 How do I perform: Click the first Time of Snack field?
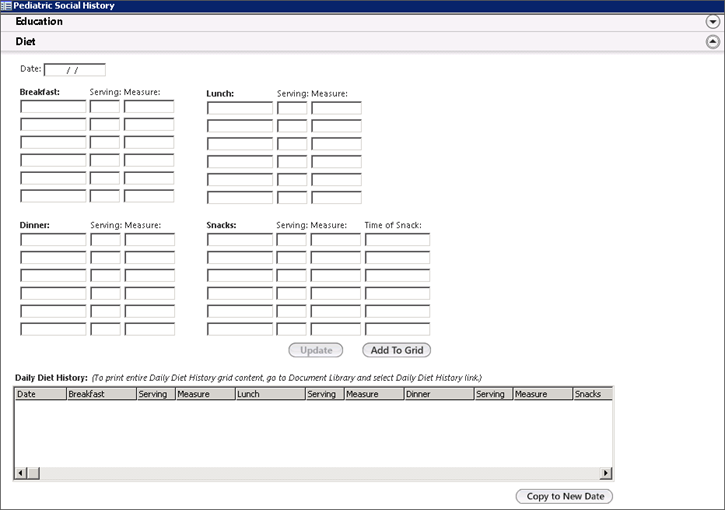[x=397, y=240]
